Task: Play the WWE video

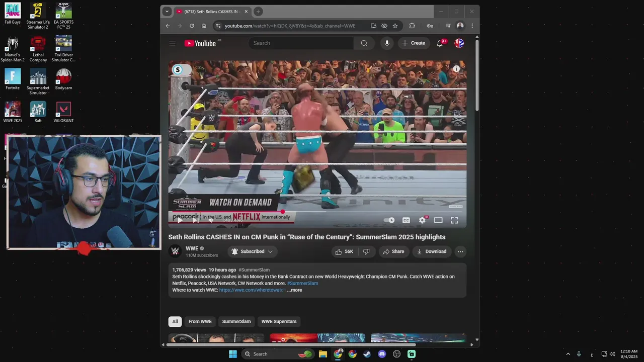Action: point(180,220)
